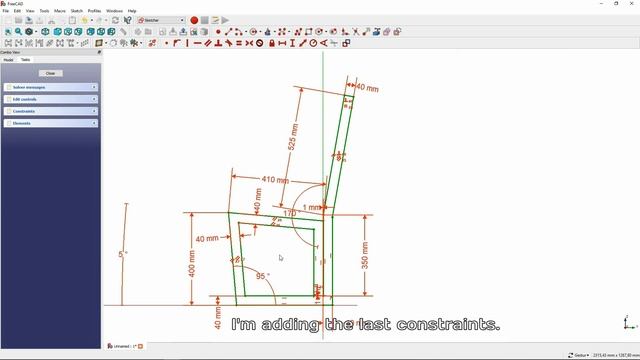This screenshot has height=360, width=640.
Task: Apply Perpendicular constraint
Action: point(218,43)
